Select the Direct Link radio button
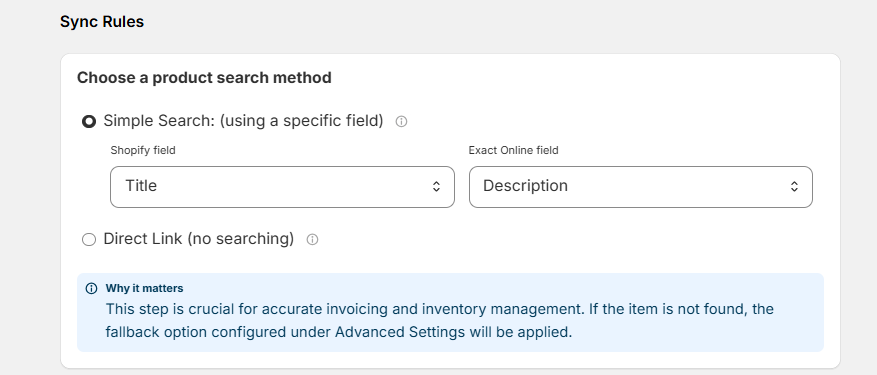Viewport: 877px width, 375px height. point(89,240)
